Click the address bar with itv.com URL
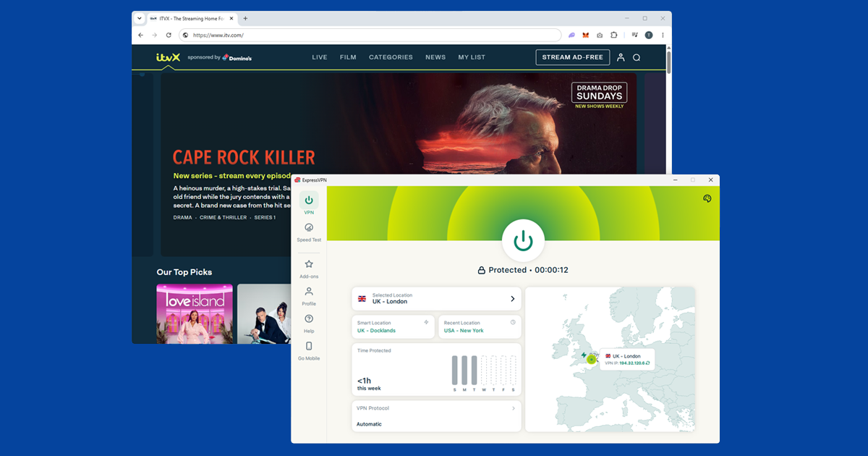Viewport: 868px width, 456px height. [x=370, y=35]
